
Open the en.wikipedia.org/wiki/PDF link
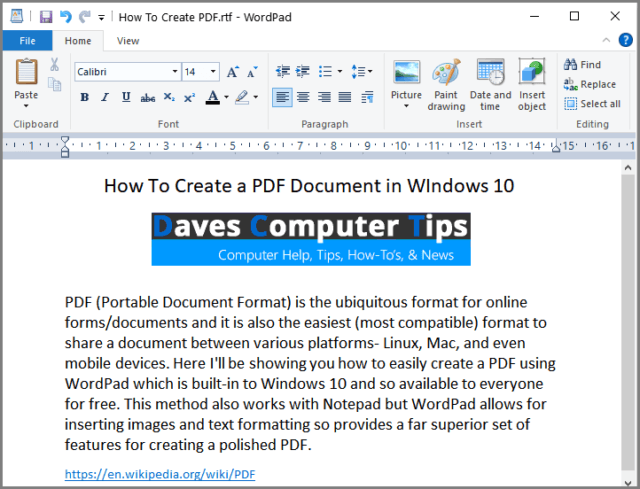160,474
